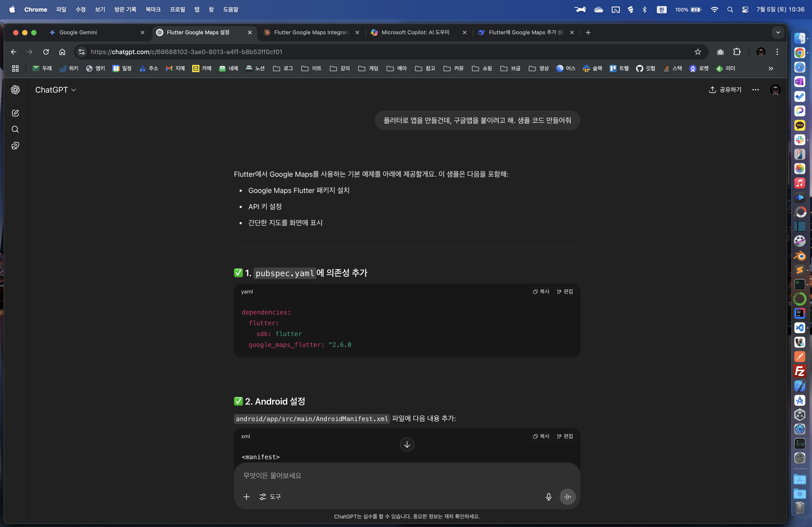Screen dimensions: 812x527
Task: Click the 공유하기 share button
Action: click(x=725, y=90)
